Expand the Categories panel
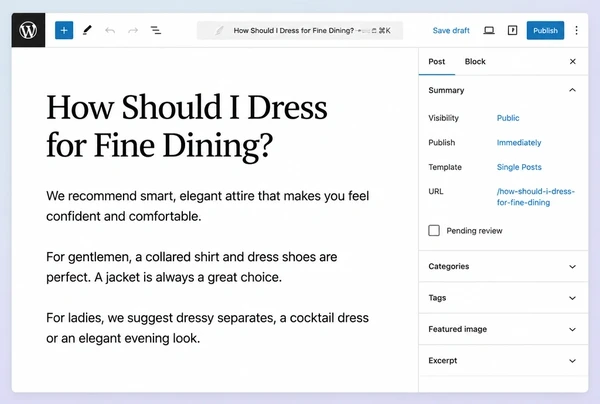This screenshot has width=600, height=404. [x=503, y=266]
